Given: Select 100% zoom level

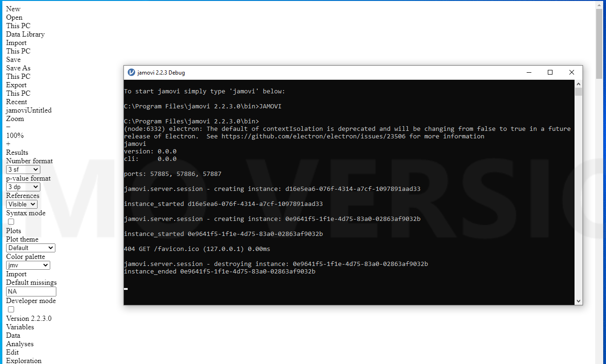Looking at the screenshot, I should (x=15, y=136).
